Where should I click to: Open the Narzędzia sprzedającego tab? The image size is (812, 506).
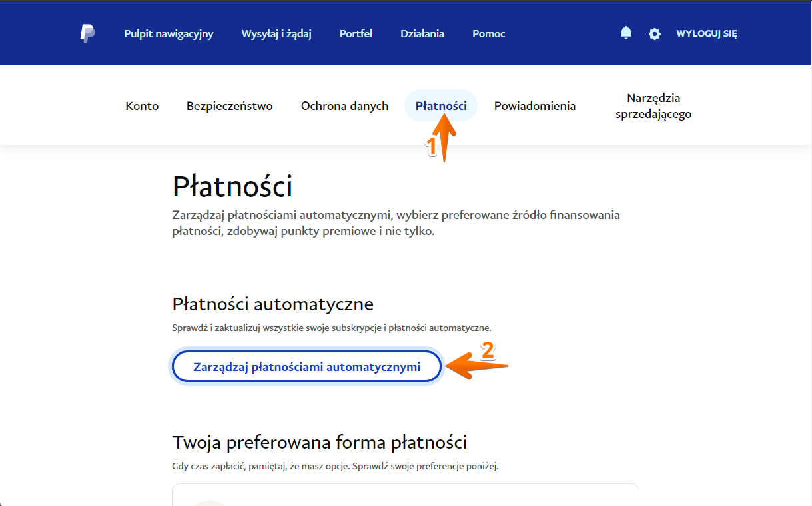[x=653, y=106]
